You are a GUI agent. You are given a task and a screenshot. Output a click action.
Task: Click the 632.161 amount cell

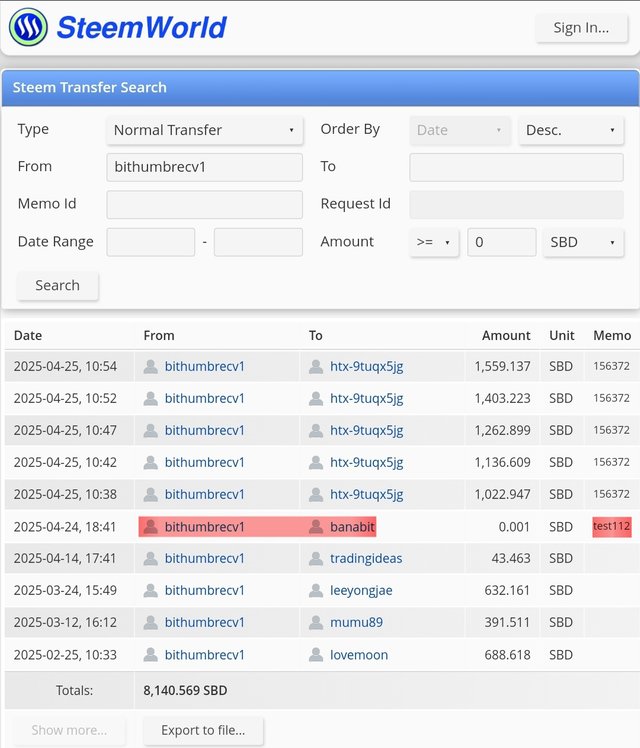coord(507,591)
